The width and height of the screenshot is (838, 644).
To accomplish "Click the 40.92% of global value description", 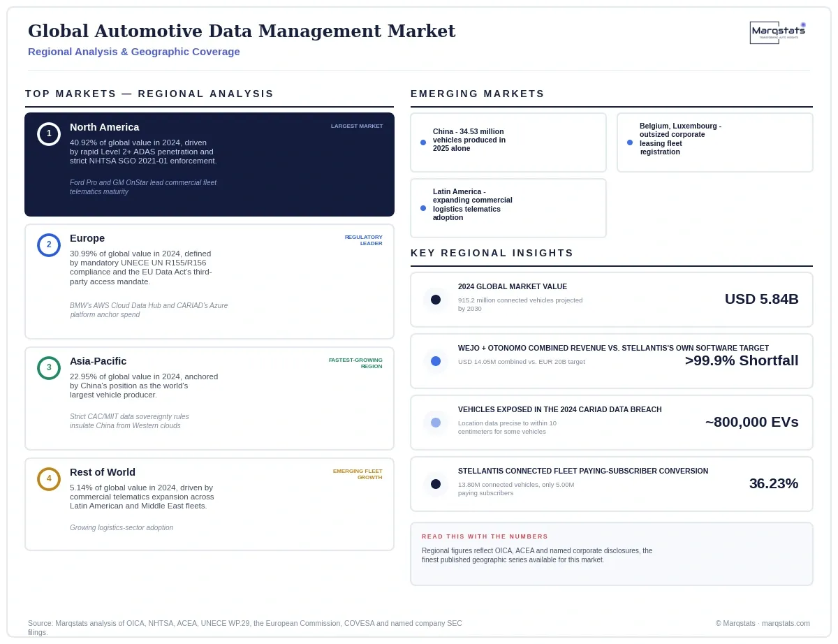I will point(144,152).
